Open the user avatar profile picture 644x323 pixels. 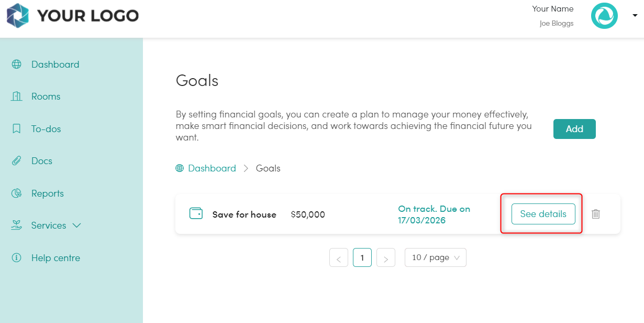[604, 16]
